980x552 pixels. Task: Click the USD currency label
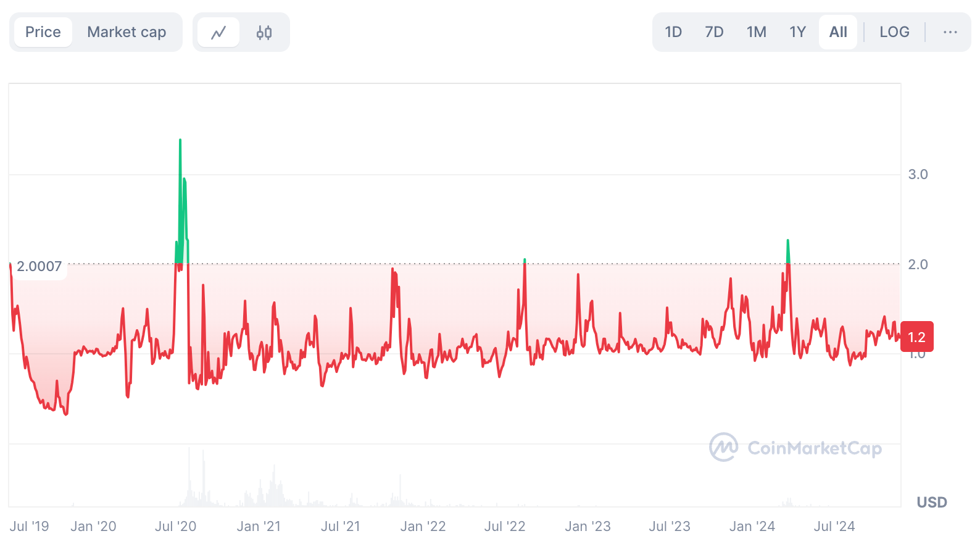932,503
